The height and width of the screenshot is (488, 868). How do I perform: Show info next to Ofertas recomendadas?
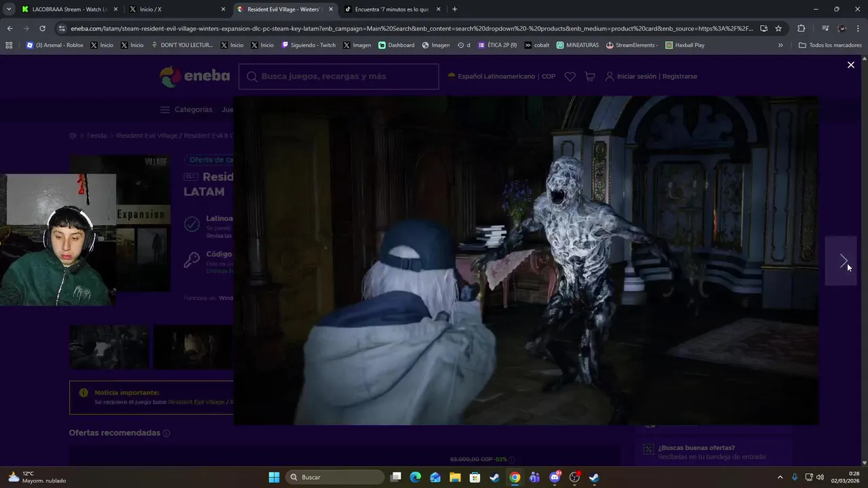[166, 433]
